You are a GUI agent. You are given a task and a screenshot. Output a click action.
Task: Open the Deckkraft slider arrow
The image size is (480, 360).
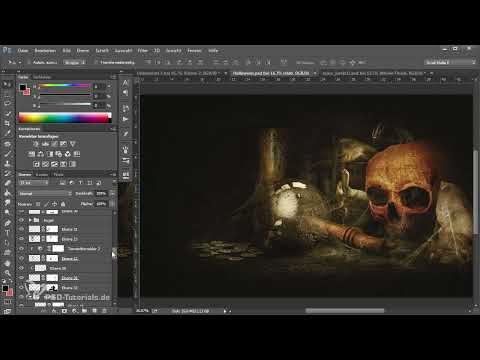(112, 193)
